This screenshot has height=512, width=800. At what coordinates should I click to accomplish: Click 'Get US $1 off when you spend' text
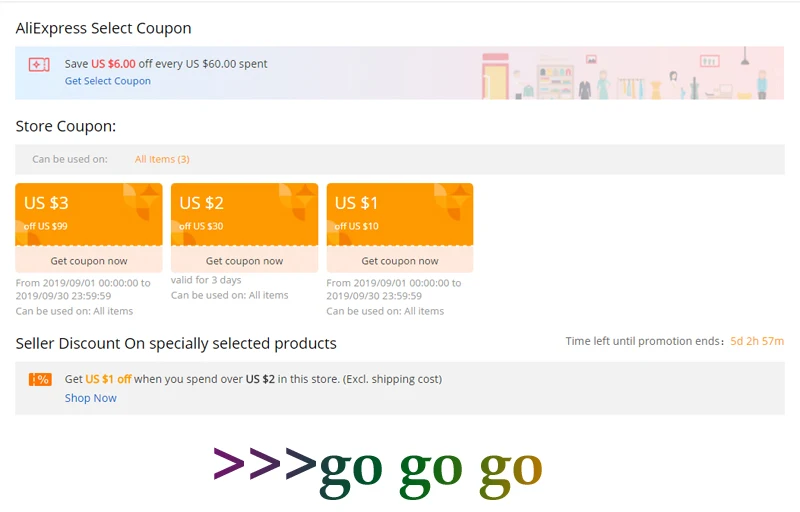pos(253,379)
